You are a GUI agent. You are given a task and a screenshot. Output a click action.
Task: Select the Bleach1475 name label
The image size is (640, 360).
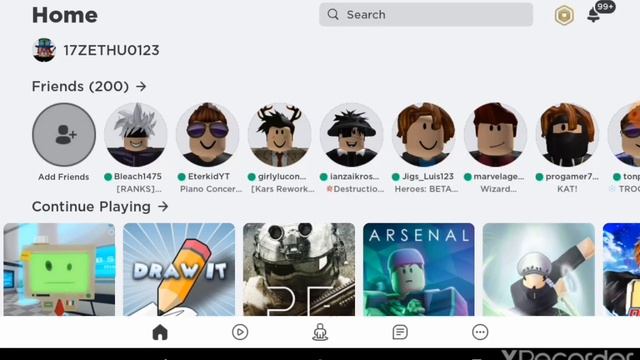[x=138, y=177]
